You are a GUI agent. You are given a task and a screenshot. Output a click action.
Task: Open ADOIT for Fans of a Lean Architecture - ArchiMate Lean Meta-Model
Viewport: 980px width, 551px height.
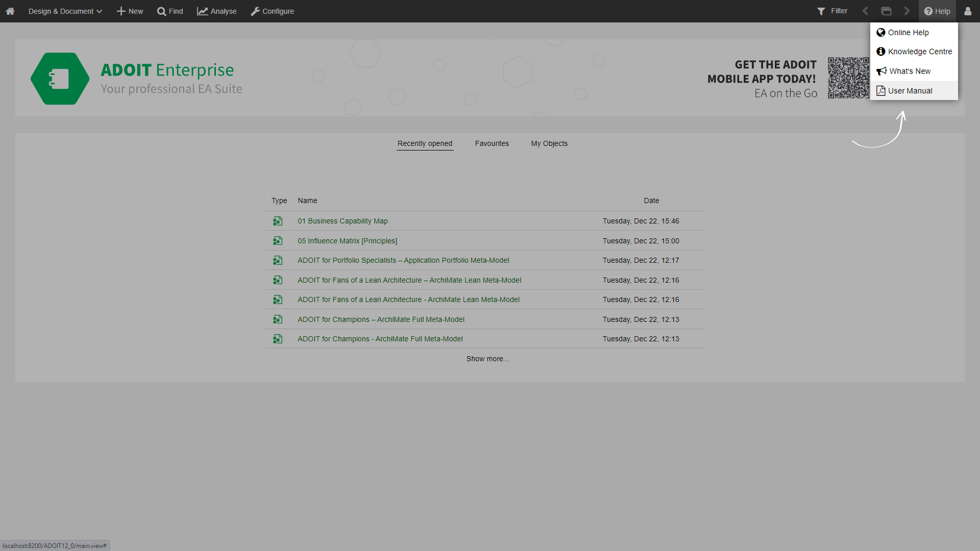408,300
